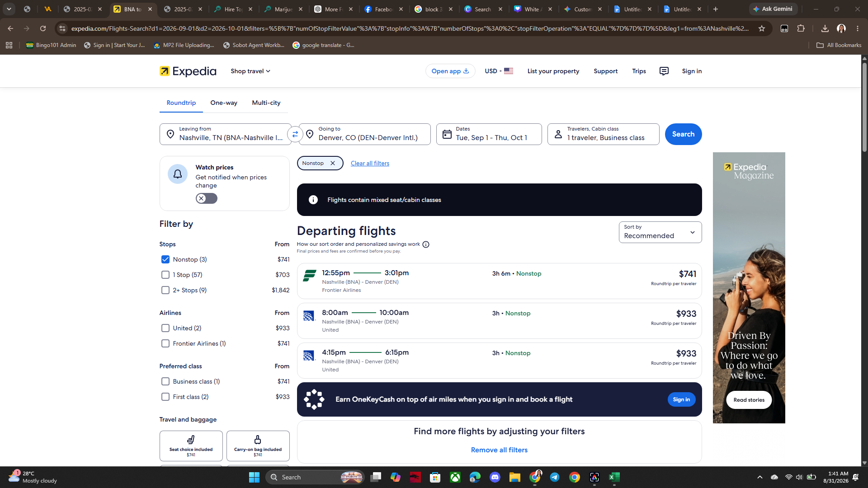Open the USD currency and region selector

(499, 71)
